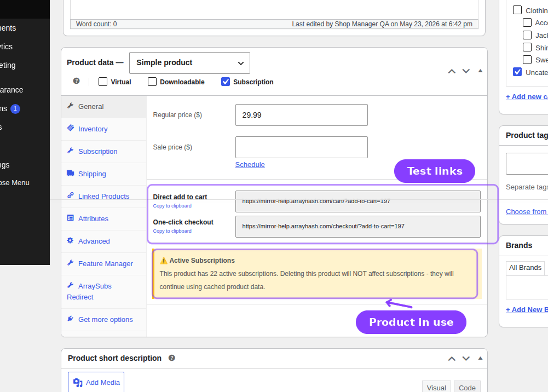The height and width of the screenshot is (392, 548).
Task: Uncheck the Subscription checkbox
Action: [226, 82]
